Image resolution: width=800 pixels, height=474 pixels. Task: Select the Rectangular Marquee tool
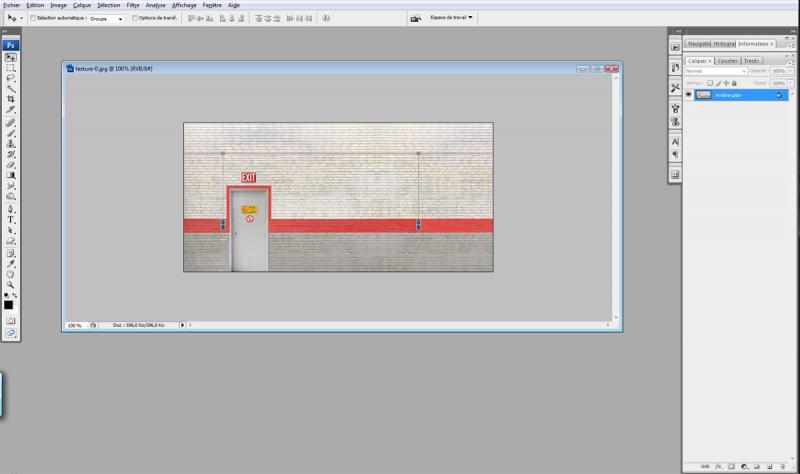[11, 67]
